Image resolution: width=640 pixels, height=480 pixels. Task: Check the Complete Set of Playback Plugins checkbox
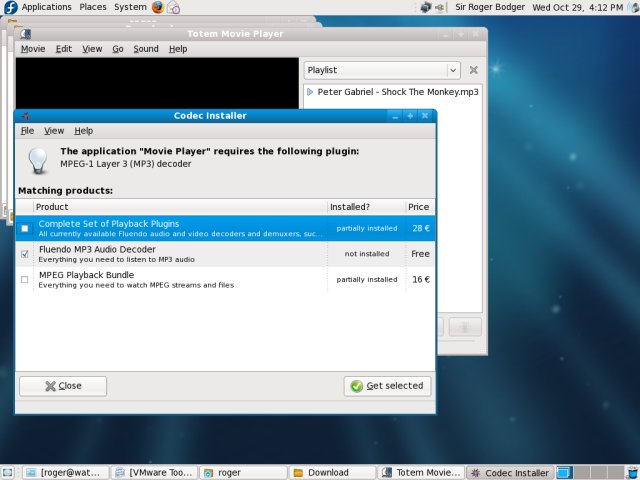(25, 228)
